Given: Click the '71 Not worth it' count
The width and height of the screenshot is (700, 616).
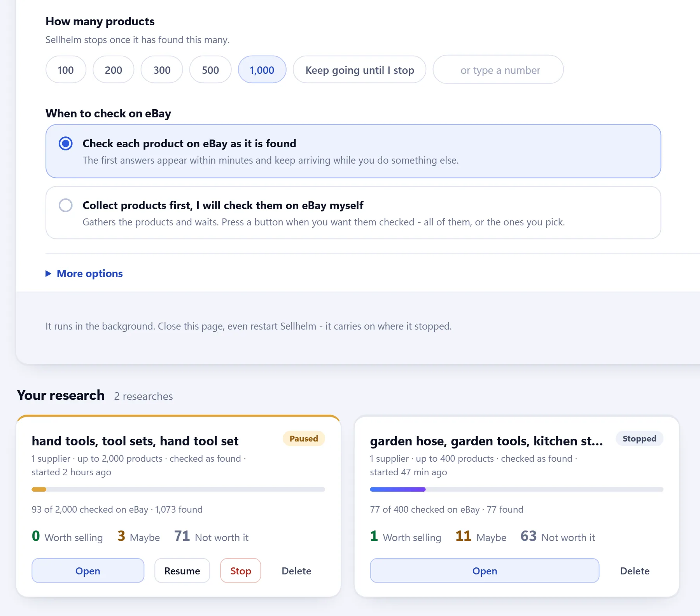Looking at the screenshot, I should coord(211,537).
